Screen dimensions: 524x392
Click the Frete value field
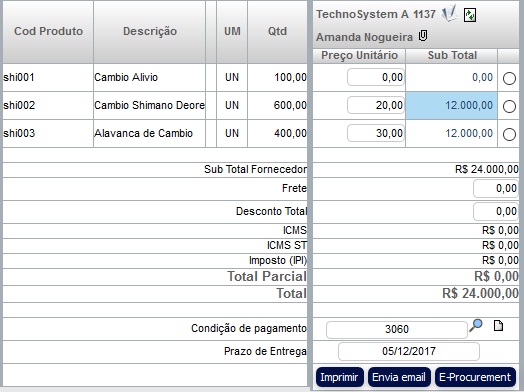coord(496,188)
